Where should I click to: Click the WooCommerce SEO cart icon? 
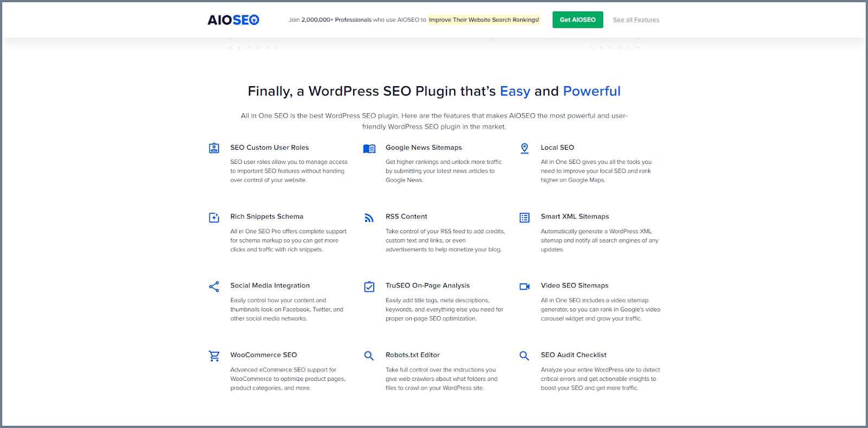214,356
